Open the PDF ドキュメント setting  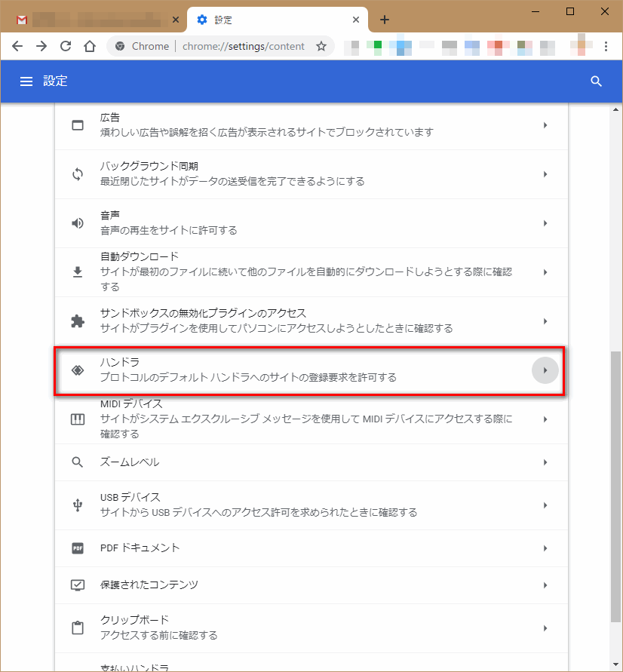click(302, 548)
